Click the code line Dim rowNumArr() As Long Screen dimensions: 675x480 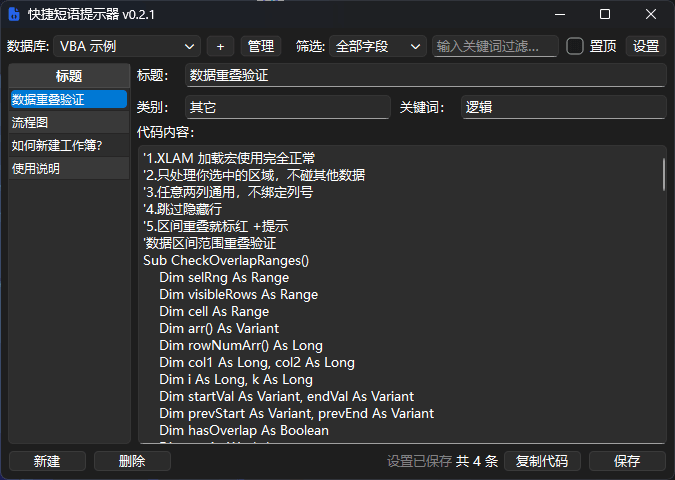(x=241, y=346)
